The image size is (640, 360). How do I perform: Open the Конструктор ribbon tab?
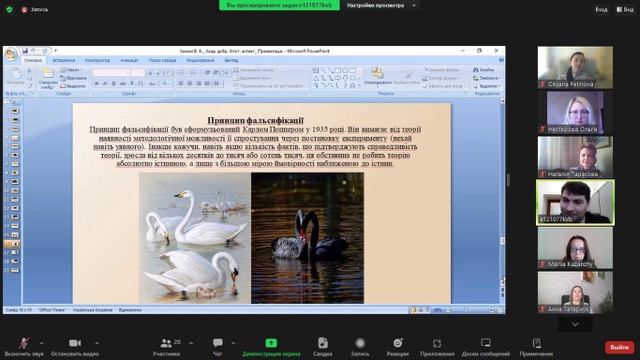point(97,60)
